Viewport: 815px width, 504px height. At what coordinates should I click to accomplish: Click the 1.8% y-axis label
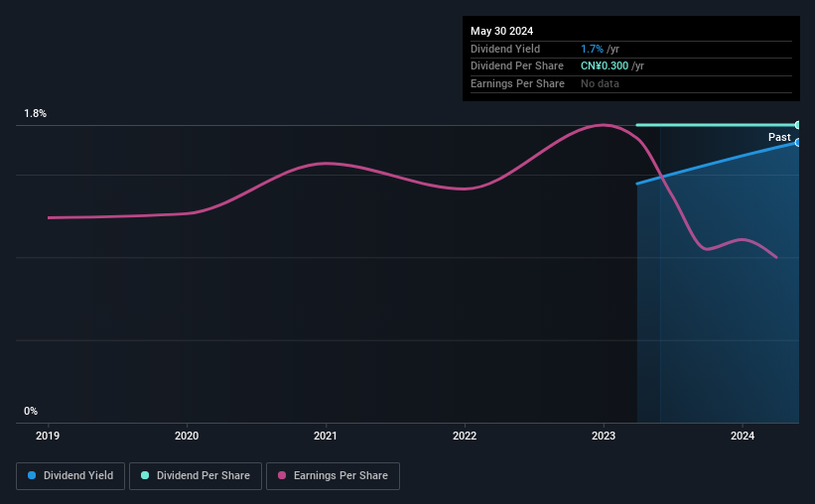(x=36, y=113)
